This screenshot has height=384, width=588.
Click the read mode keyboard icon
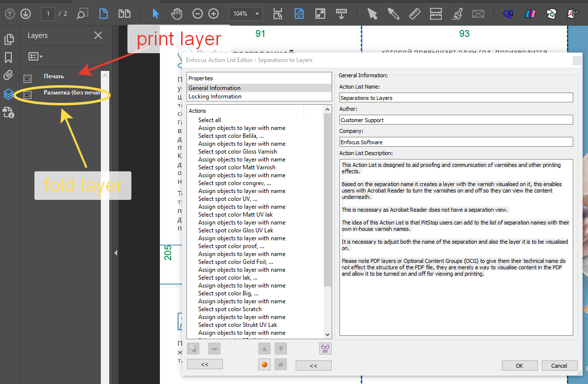point(341,14)
